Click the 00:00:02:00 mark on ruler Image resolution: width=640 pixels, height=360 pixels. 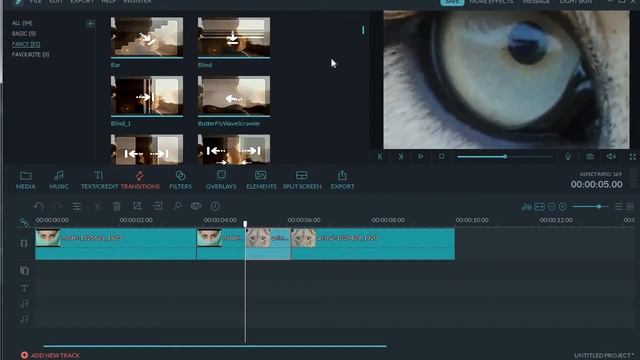pos(136,220)
